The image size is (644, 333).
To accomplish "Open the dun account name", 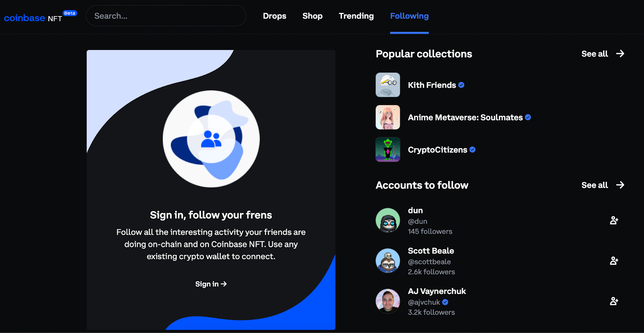I will click(x=415, y=211).
